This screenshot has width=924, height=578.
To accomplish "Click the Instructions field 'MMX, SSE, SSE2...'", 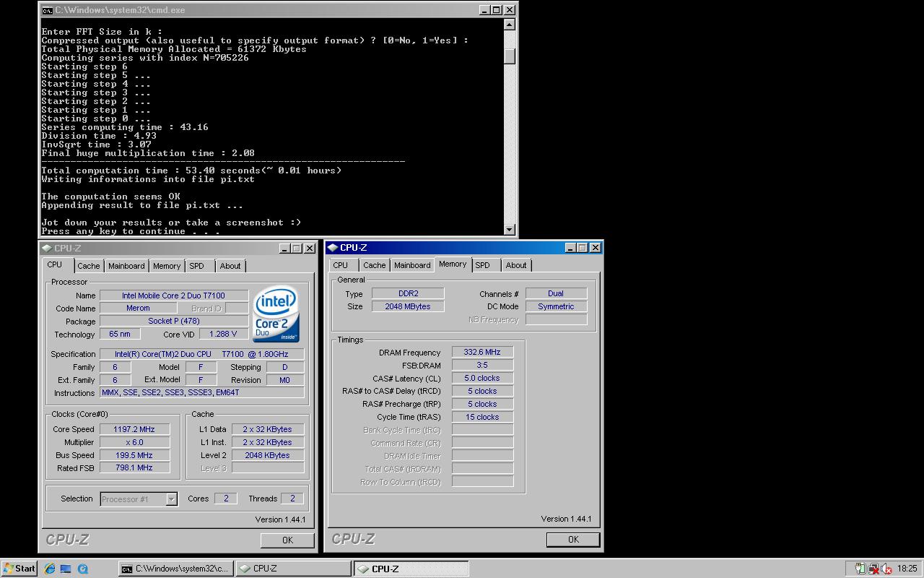I will click(x=201, y=392).
